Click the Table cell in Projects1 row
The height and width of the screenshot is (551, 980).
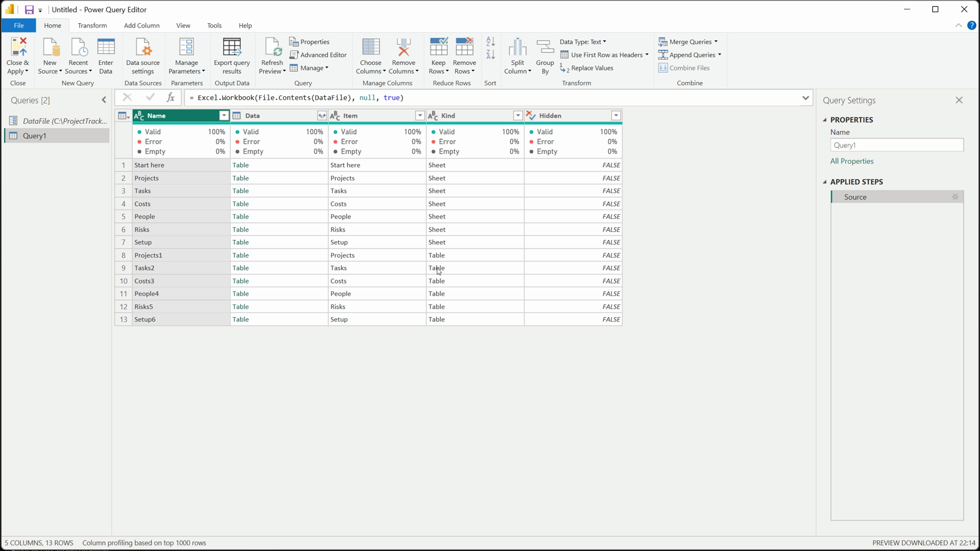pyautogui.click(x=279, y=255)
